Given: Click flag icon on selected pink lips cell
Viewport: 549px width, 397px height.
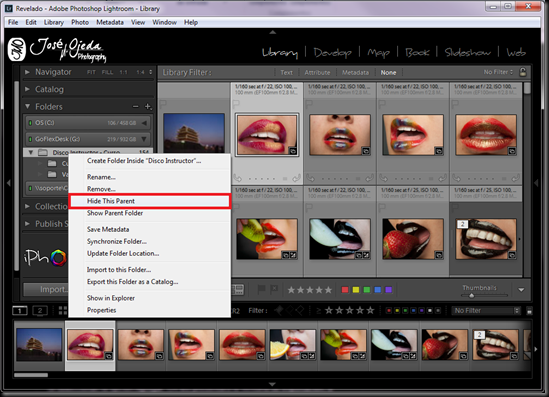Looking at the screenshot, I should tap(236, 104).
